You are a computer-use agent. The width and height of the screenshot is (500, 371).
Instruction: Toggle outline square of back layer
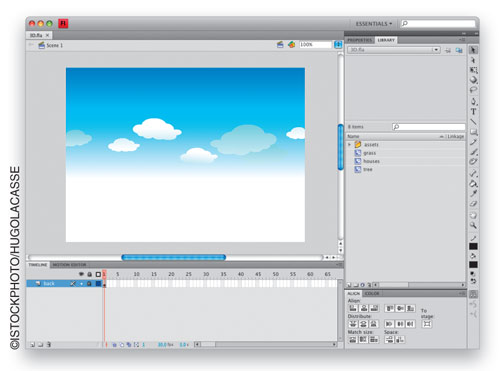coord(98,284)
